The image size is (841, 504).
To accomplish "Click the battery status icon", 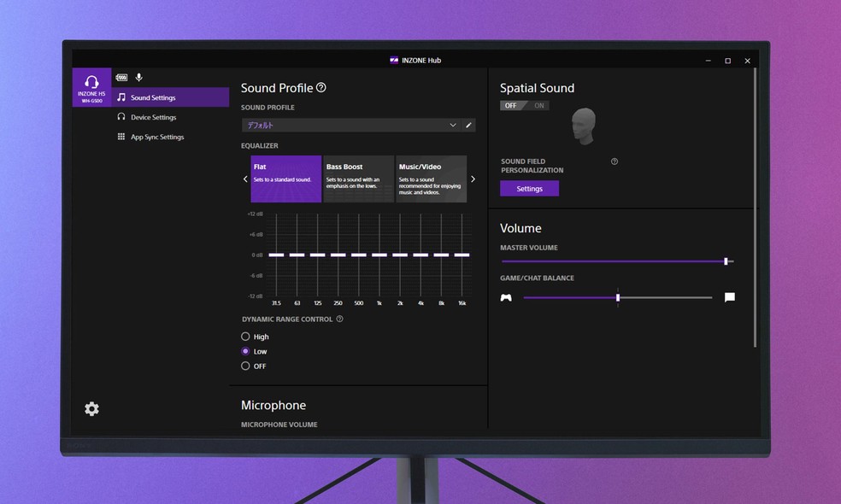I will coord(121,78).
